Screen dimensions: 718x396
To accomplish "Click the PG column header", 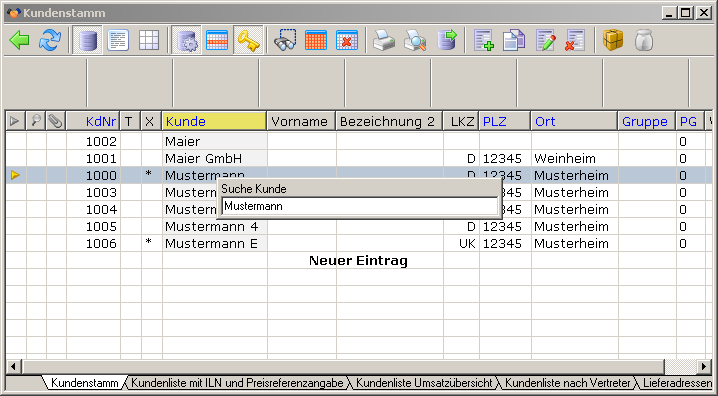I will click(690, 121).
